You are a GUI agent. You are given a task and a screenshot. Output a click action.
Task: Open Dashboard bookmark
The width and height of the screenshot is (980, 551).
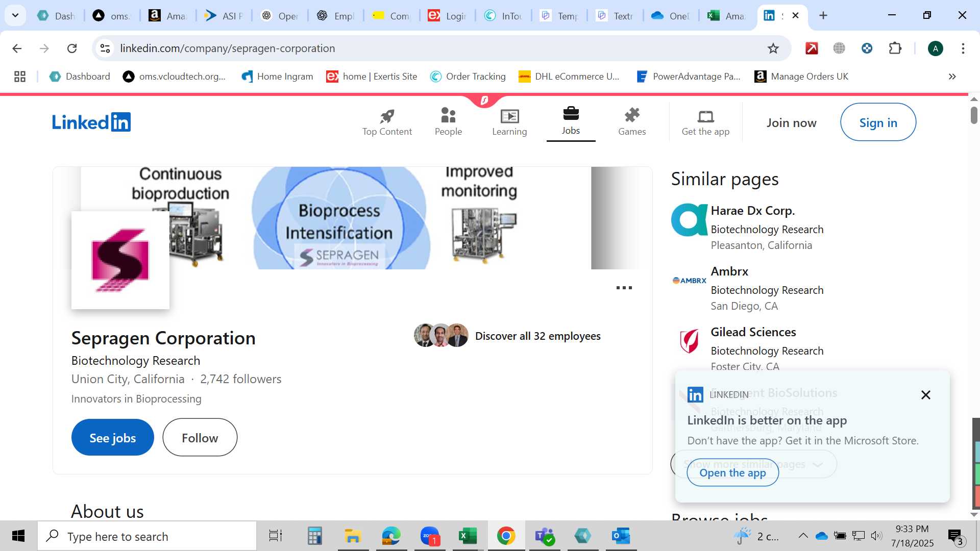pos(80,77)
